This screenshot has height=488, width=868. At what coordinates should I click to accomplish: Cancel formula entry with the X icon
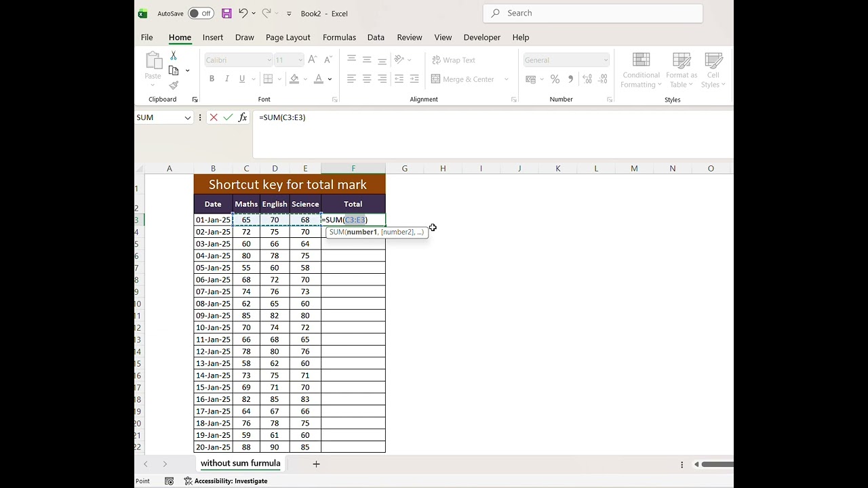click(x=214, y=117)
